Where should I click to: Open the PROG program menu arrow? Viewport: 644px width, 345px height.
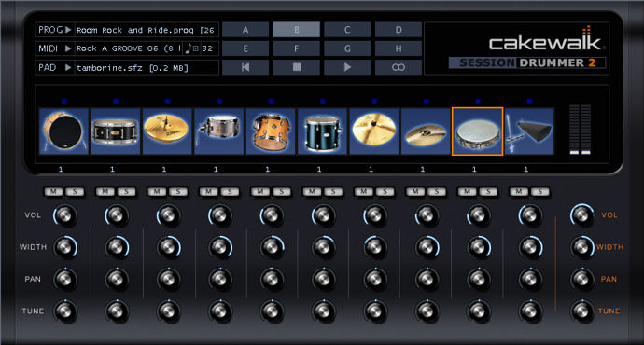(x=68, y=30)
